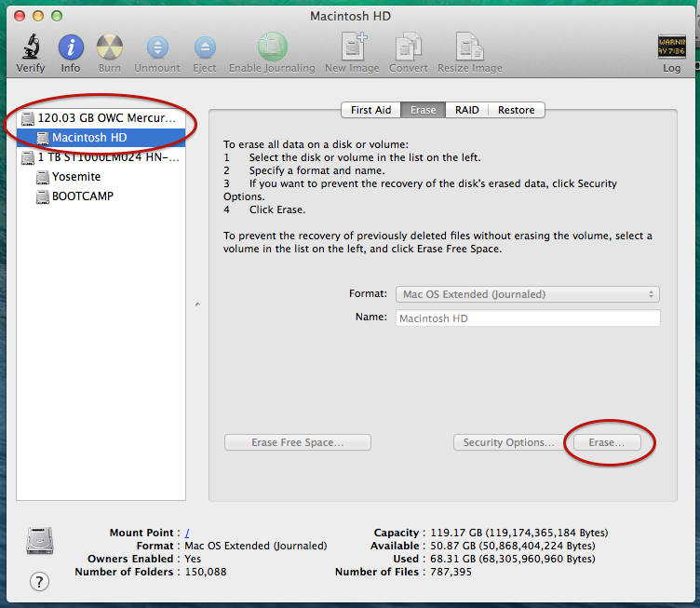This screenshot has width=700, height=608.
Task: Click the 1 TB ST1000LM024 drive icon
Action: coord(28,157)
